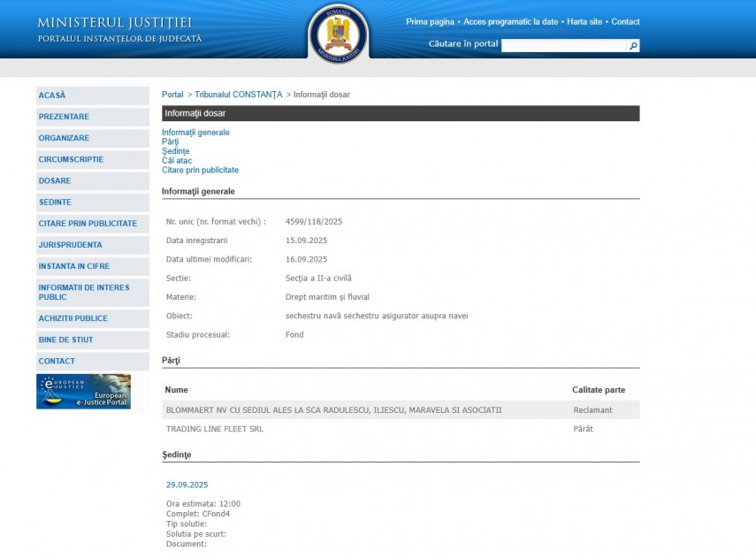Click the PORTALUL INSTANȚELOR DE JUDECATĂ subtitle
The image size is (756, 558).
[119, 39]
